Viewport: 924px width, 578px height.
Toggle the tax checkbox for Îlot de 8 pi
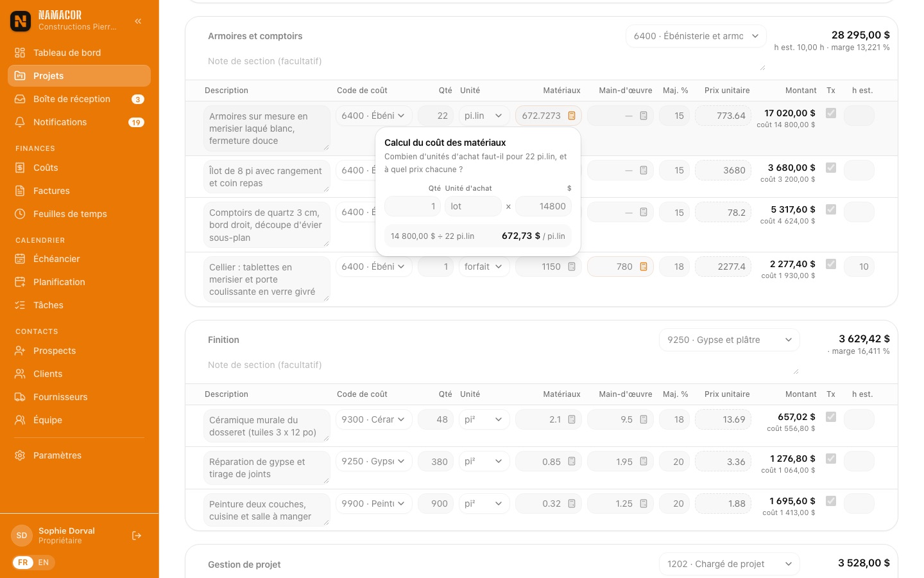831,168
